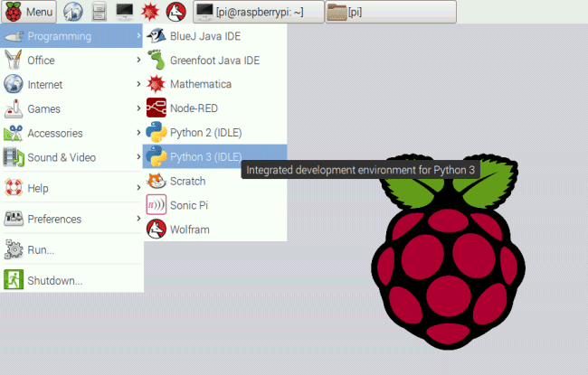Screen dimensions: 588x375
Task: Expand the Preferences submenu arrow
Action: click(x=138, y=219)
